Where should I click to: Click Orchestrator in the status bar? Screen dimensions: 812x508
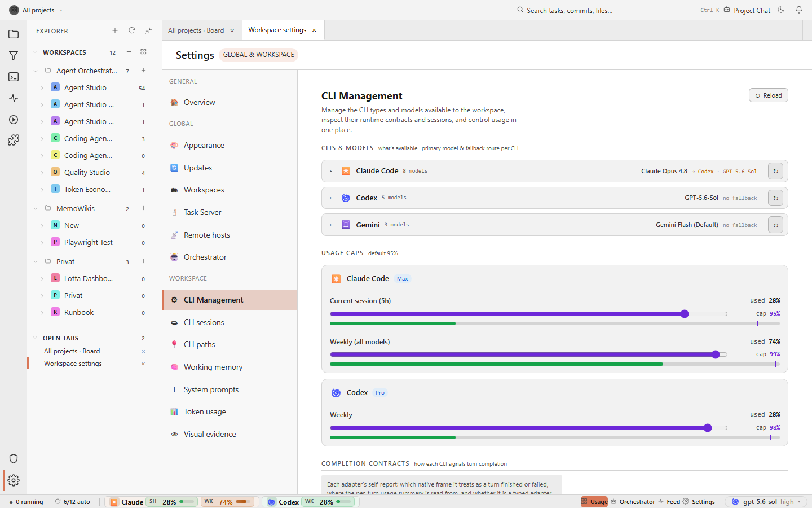(633, 502)
